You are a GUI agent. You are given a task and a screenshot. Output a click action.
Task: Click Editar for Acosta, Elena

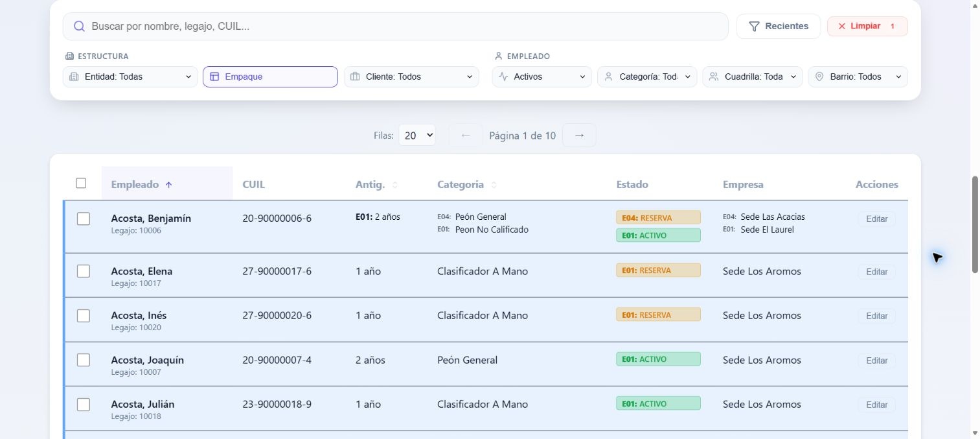[876, 272]
